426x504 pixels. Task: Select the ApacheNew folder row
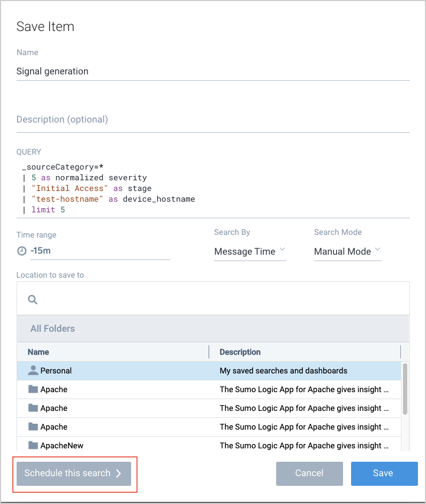pyautogui.click(x=209, y=445)
